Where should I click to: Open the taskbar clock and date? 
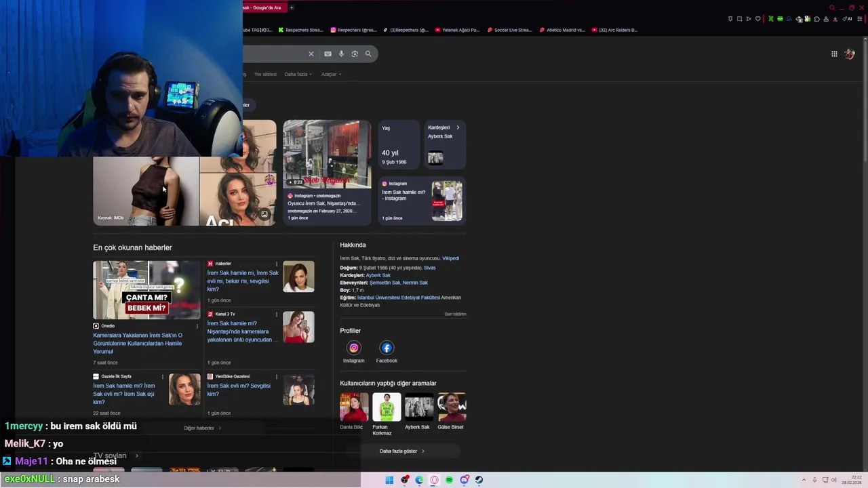tap(852, 480)
